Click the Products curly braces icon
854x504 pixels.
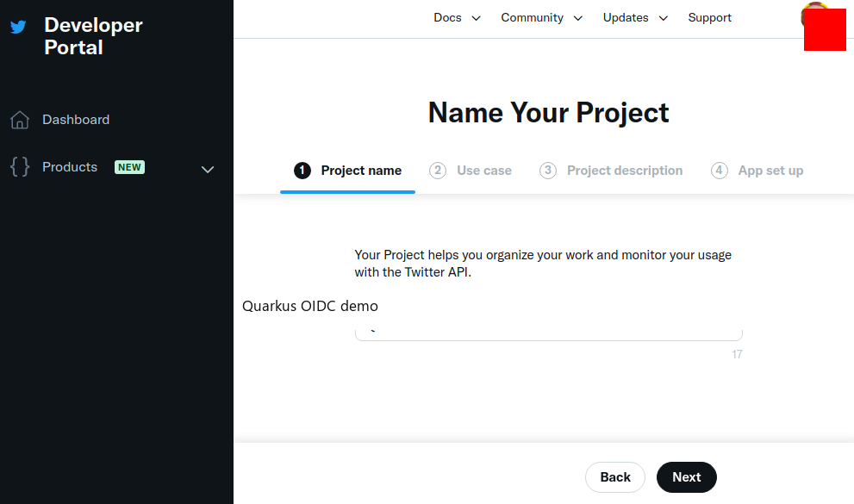[x=20, y=166]
